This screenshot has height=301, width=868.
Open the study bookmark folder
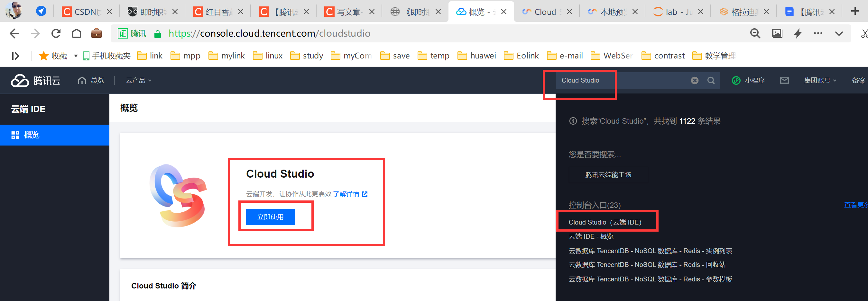click(307, 56)
